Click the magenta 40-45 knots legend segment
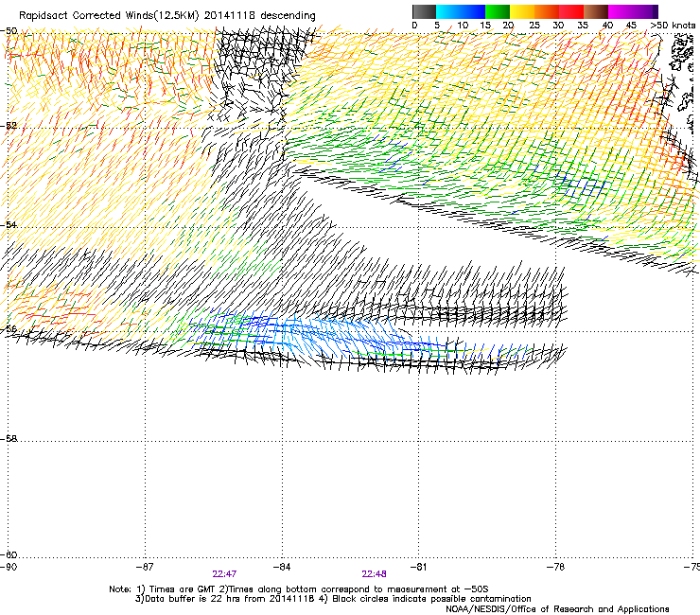Viewport: 700px width, 615px height. pos(621,11)
